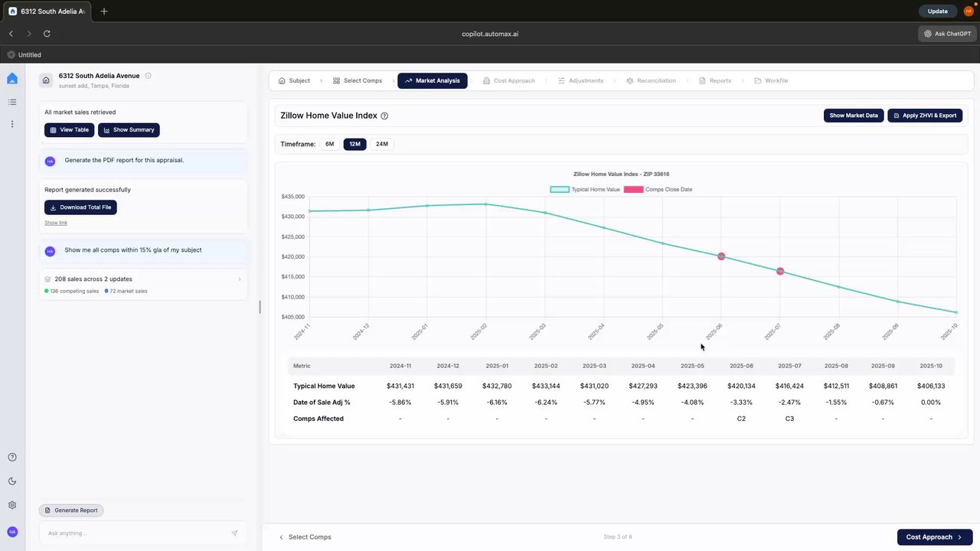The height and width of the screenshot is (551, 980).
Task: Click the send arrow in chat box
Action: (234, 533)
